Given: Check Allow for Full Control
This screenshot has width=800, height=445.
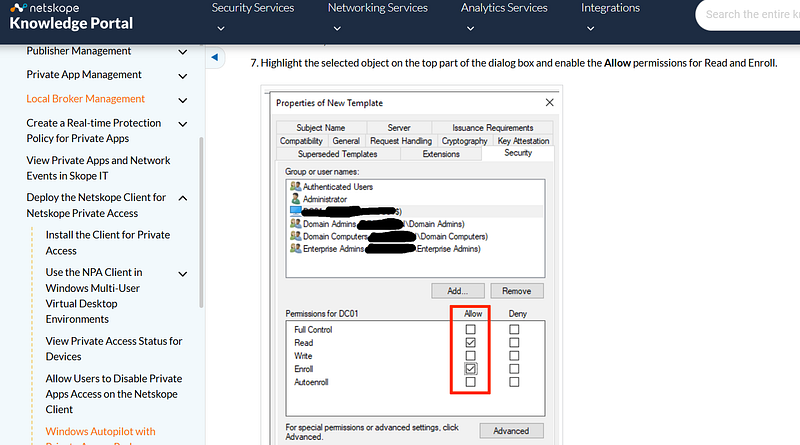Looking at the screenshot, I should click(x=470, y=329).
